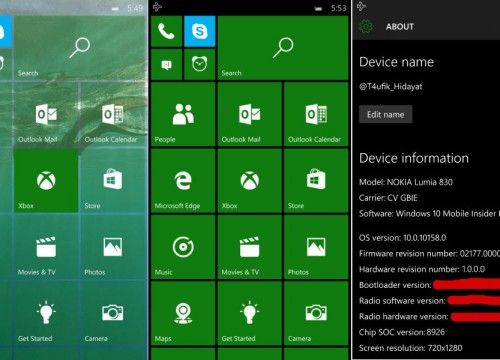Select device name @T4ufik_Hidayat text
This screenshot has width=500, height=360.
[x=391, y=87]
